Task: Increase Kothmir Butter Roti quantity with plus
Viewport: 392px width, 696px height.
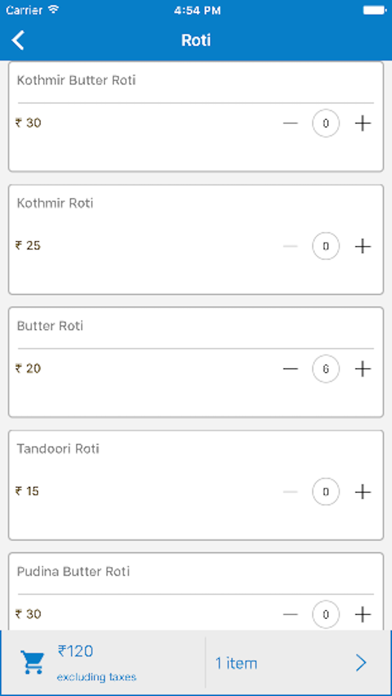Action: tap(363, 123)
